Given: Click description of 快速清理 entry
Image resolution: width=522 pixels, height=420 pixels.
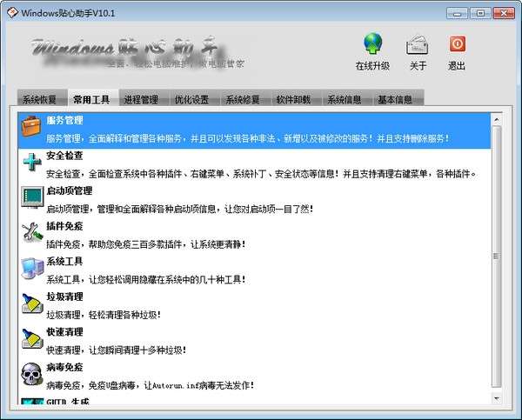Looking at the screenshot, I should [117, 350].
